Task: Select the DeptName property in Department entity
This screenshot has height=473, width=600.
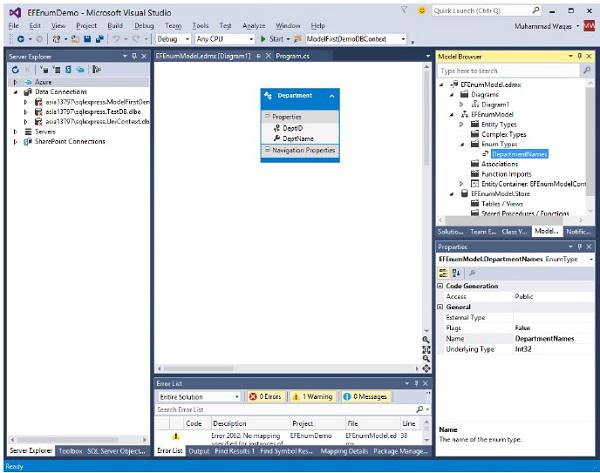Action: pyautogui.click(x=298, y=139)
